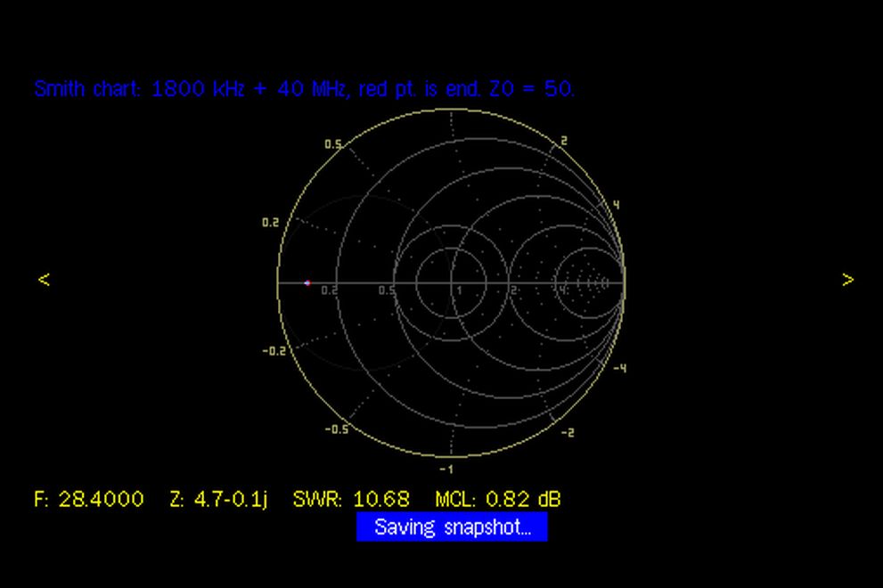Viewport: 883px width, 588px height.
Task: Click the red end-point marker on Smith chart
Action: coord(307,283)
